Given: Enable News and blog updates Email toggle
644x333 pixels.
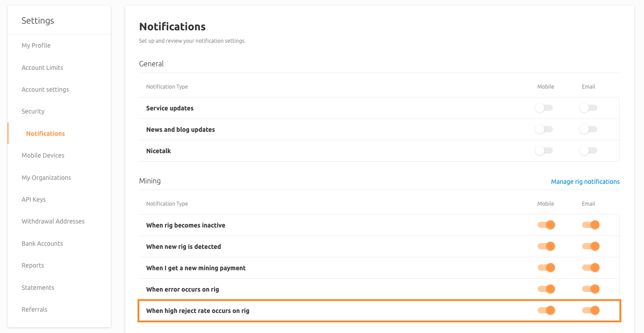Looking at the screenshot, I should coord(589,130).
